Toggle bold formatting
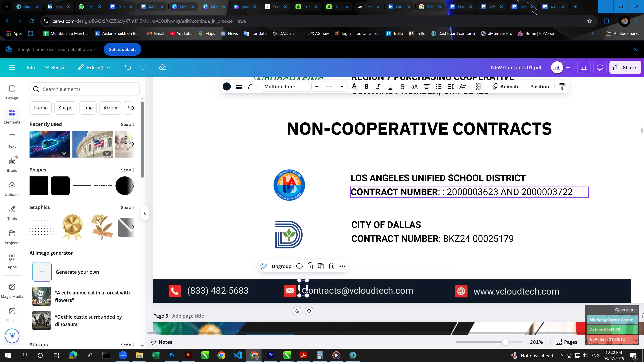 [x=366, y=87]
